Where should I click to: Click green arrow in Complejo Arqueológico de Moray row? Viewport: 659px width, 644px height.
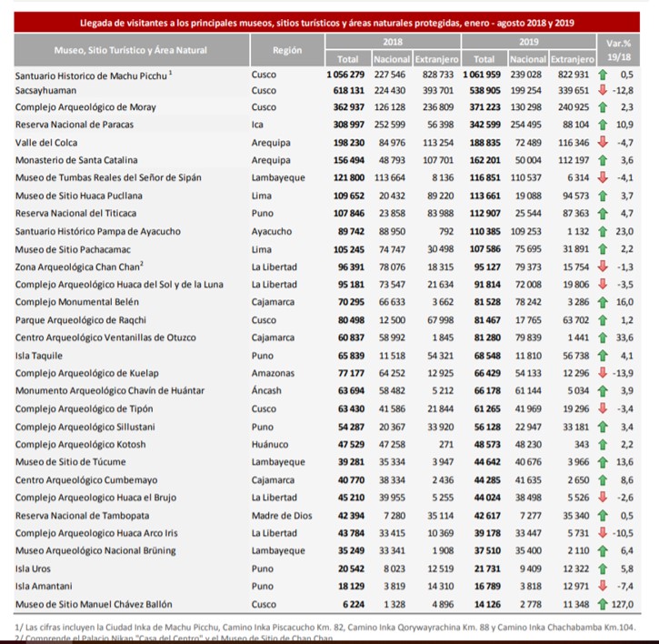coord(603,107)
